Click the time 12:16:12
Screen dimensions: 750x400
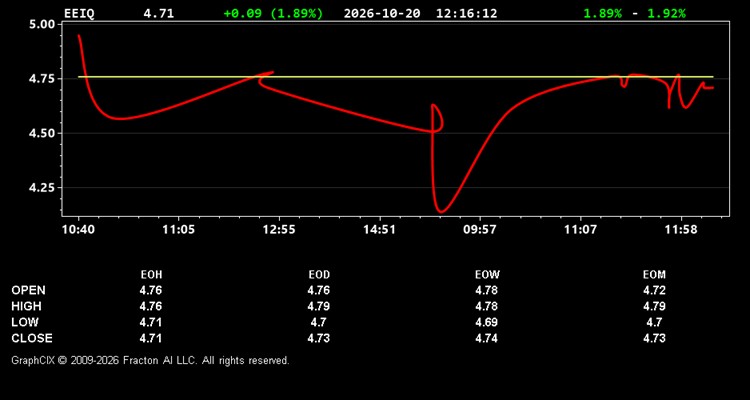[x=466, y=13]
